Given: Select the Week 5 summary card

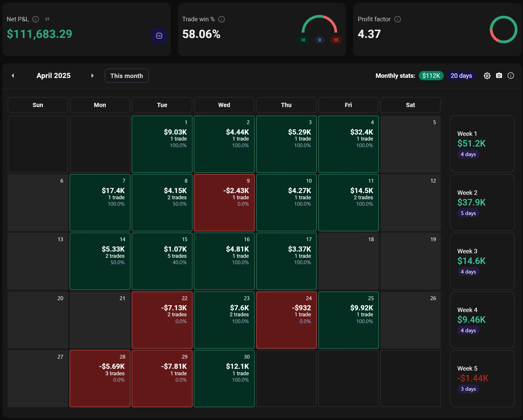Looking at the screenshot, I should coord(482,378).
